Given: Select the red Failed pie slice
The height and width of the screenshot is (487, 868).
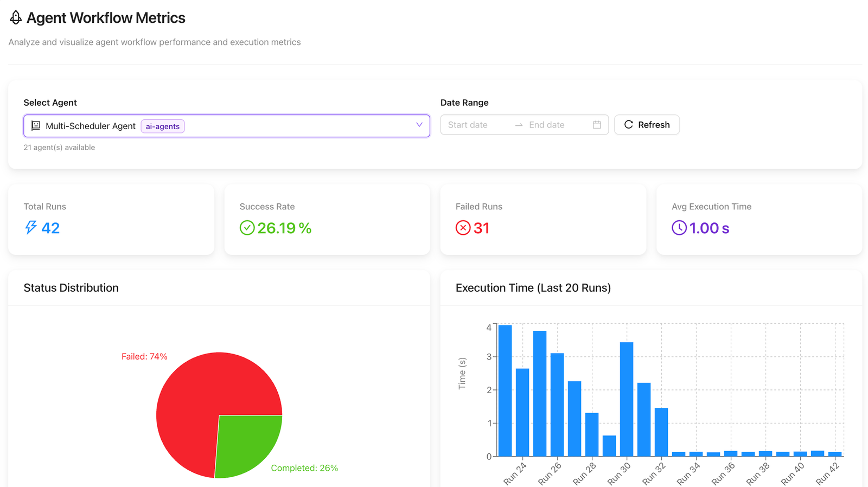Looking at the screenshot, I should point(201,396).
